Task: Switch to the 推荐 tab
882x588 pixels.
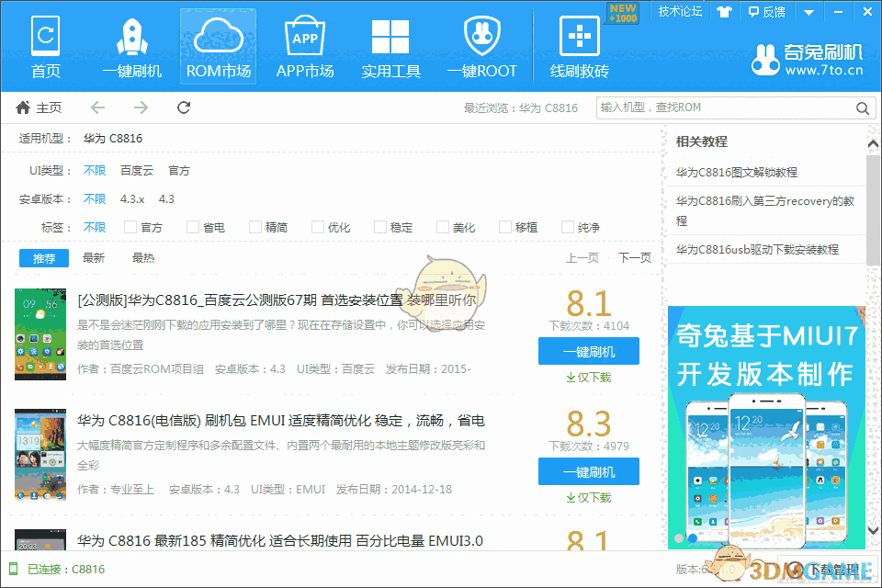Action: 43,258
